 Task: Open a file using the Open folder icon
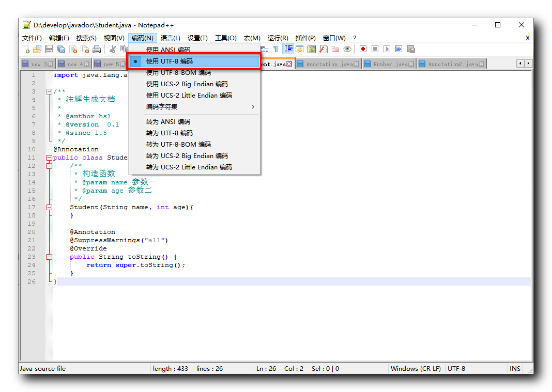tap(37, 49)
